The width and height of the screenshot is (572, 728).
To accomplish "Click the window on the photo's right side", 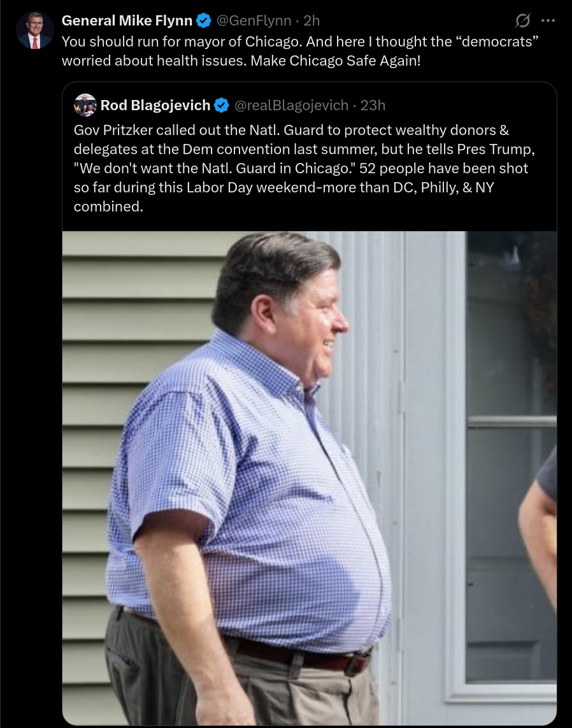I will click(x=511, y=460).
